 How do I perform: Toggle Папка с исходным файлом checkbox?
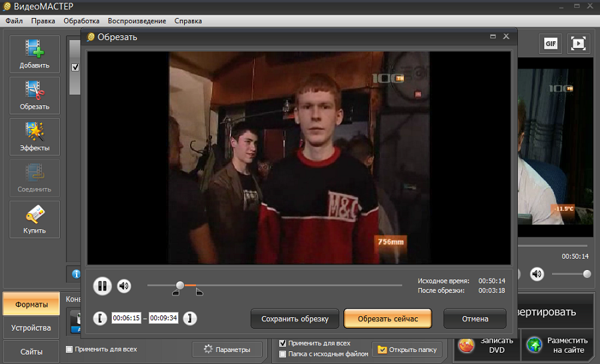point(283,353)
